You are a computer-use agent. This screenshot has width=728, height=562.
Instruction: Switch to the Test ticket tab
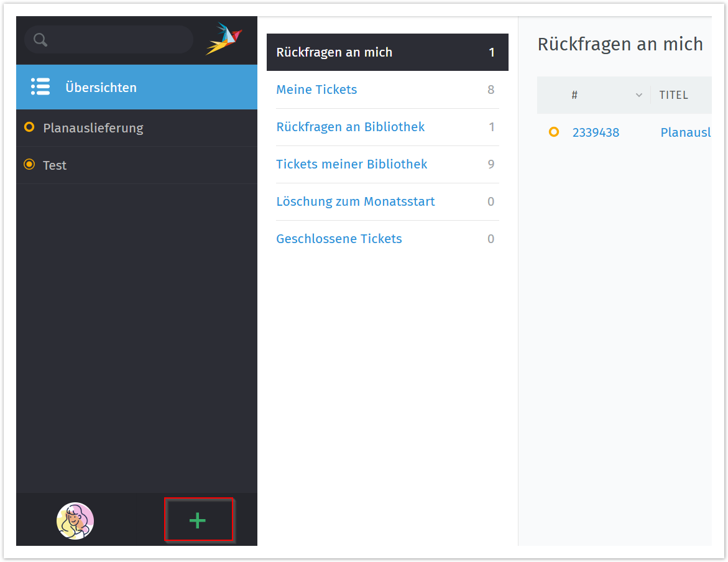(55, 165)
